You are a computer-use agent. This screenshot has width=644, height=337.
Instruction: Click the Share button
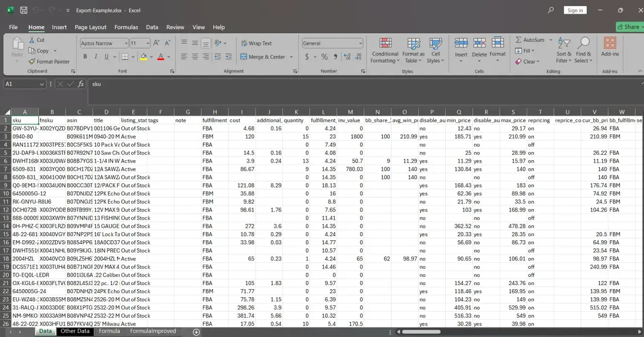click(630, 27)
